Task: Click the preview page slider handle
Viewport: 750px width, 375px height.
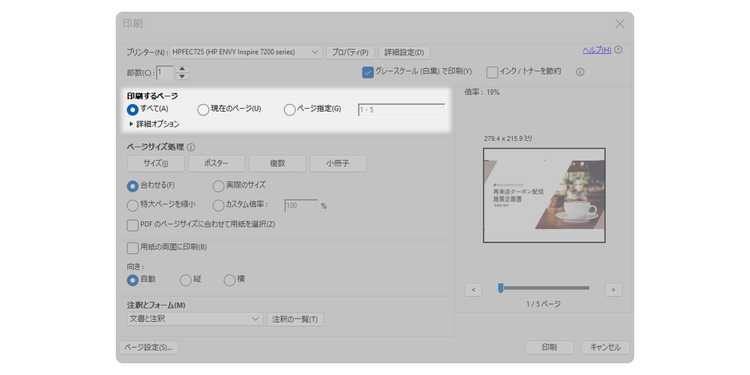Action: tap(501, 288)
